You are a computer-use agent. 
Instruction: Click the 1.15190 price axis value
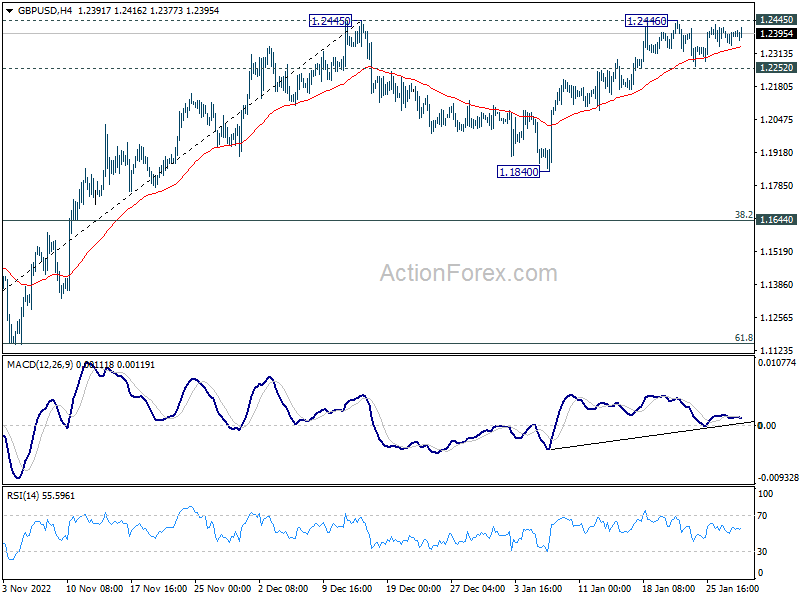pos(777,252)
